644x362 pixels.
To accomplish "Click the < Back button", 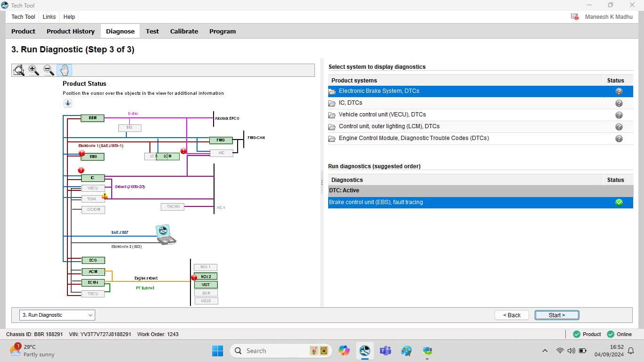I will pyautogui.click(x=512, y=315).
